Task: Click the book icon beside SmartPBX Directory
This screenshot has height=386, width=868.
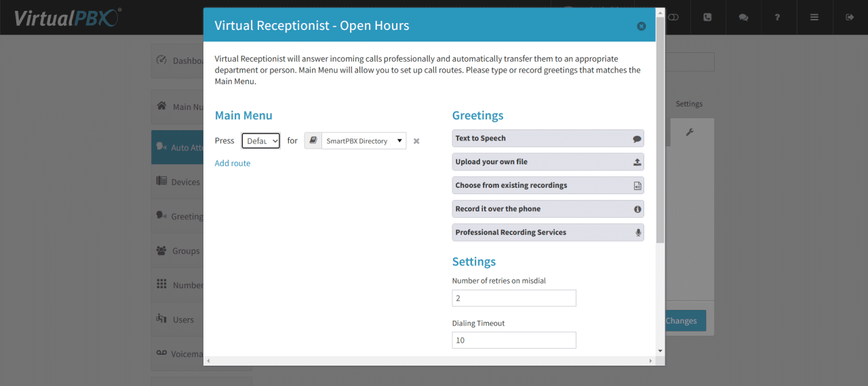Action: tap(313, 141)
